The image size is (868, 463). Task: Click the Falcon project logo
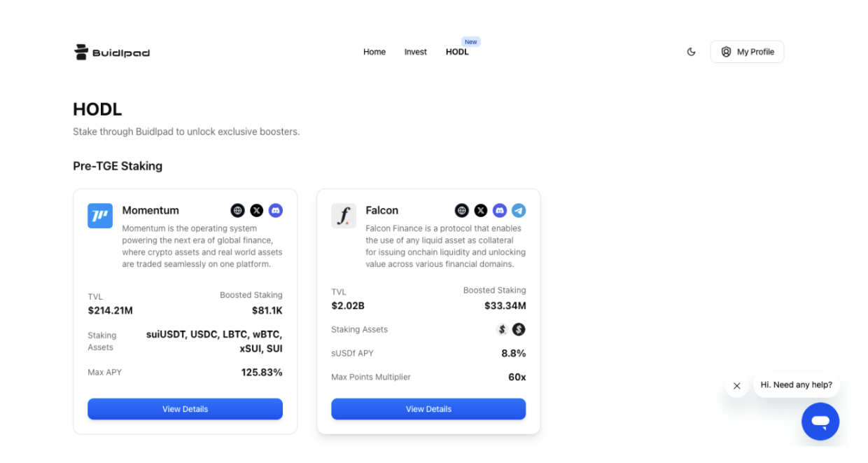344,216
